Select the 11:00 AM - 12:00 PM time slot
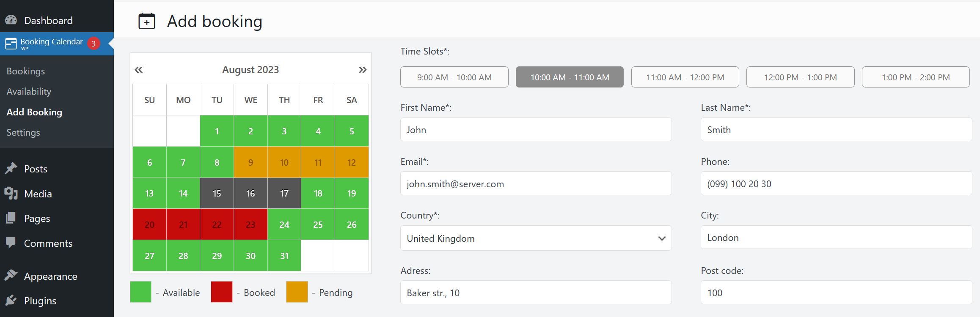The image size is (980, 317). click(685, 77)
